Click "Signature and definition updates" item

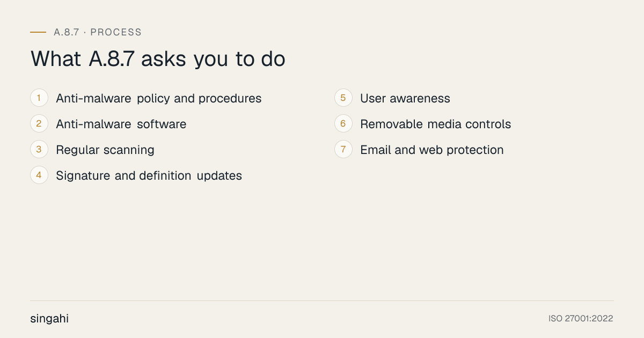tap(149, 176)
